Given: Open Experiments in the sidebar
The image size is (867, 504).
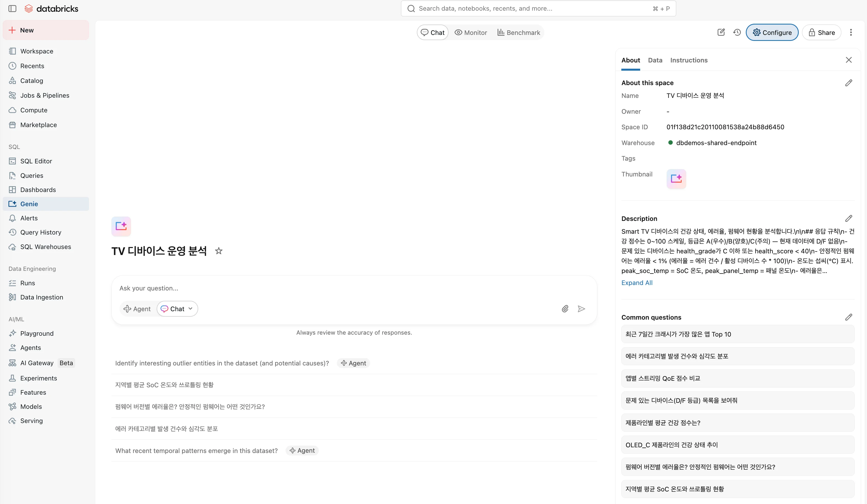Looking at the screenshot, I should coord(46,378).
